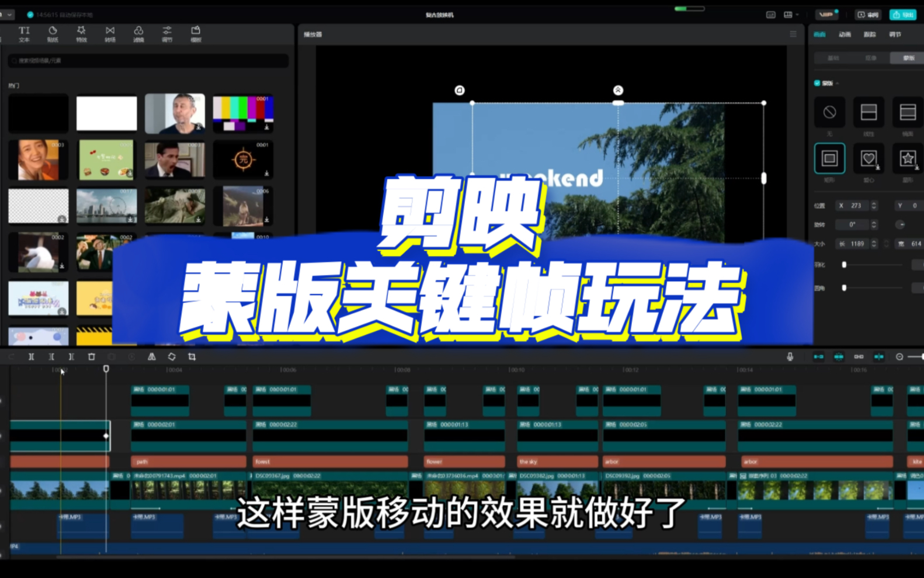Switch to the 基础 (Basic) sub-tab
This screenshot has height=578, width=924.
click(x=833, y=58)
